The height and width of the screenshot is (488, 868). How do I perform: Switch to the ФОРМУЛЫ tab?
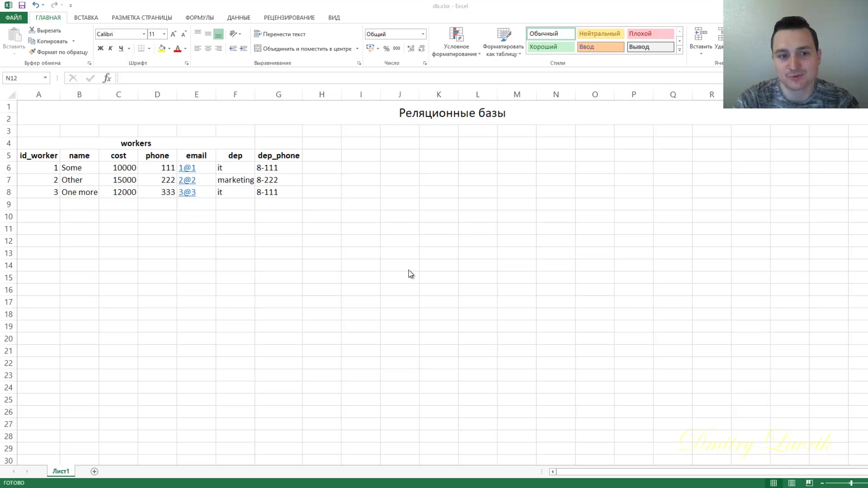(199, 18)
